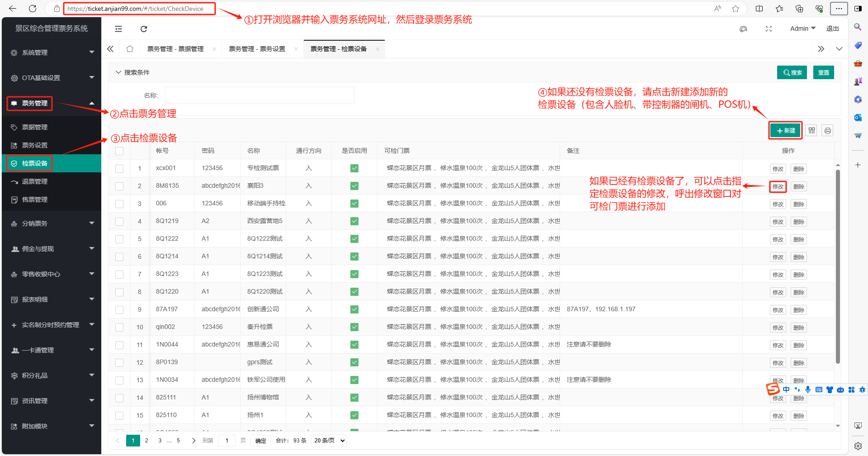Go to page 2 in pagination
The width and height of the screenshot is (868, 456).
pyautogui.click(x=146, y=441)
